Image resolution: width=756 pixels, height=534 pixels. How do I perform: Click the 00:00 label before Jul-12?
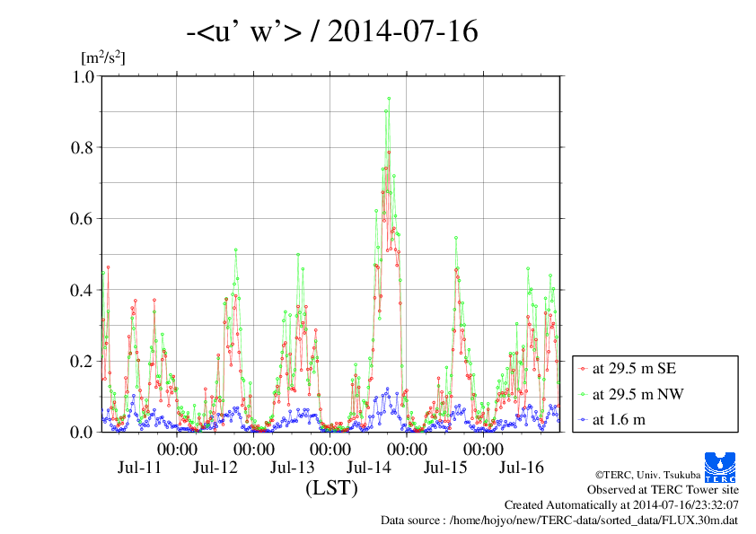coord(178,450)
